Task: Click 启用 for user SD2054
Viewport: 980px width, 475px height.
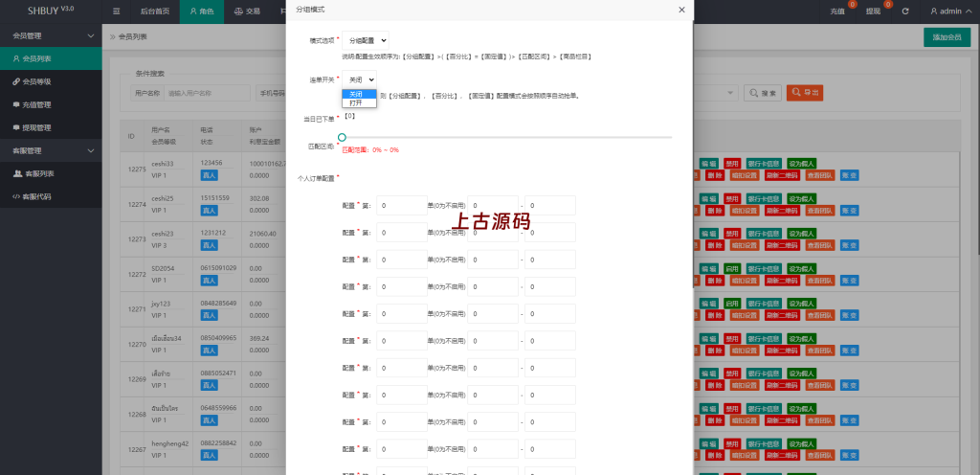Action: point(731,268)
